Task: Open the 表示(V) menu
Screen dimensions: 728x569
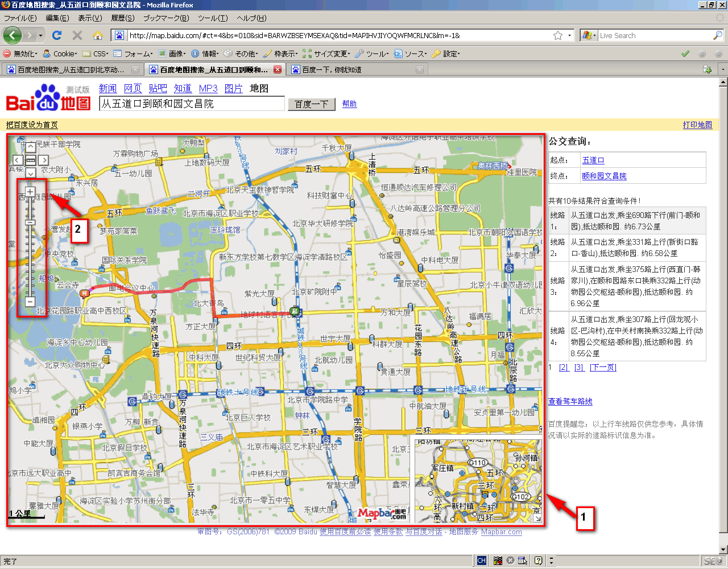Action: point(90,18)
